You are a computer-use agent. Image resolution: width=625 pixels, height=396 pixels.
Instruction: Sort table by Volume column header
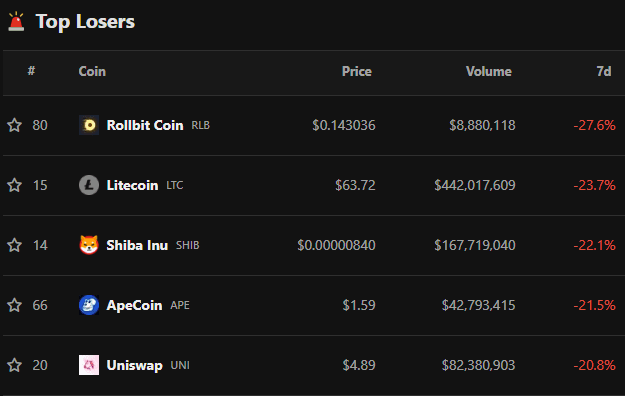click(489, 71)
